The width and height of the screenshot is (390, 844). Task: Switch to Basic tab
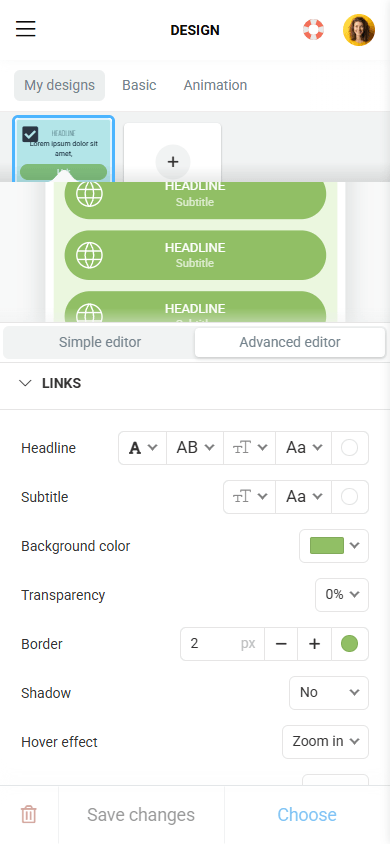click(x=139, y=86)
